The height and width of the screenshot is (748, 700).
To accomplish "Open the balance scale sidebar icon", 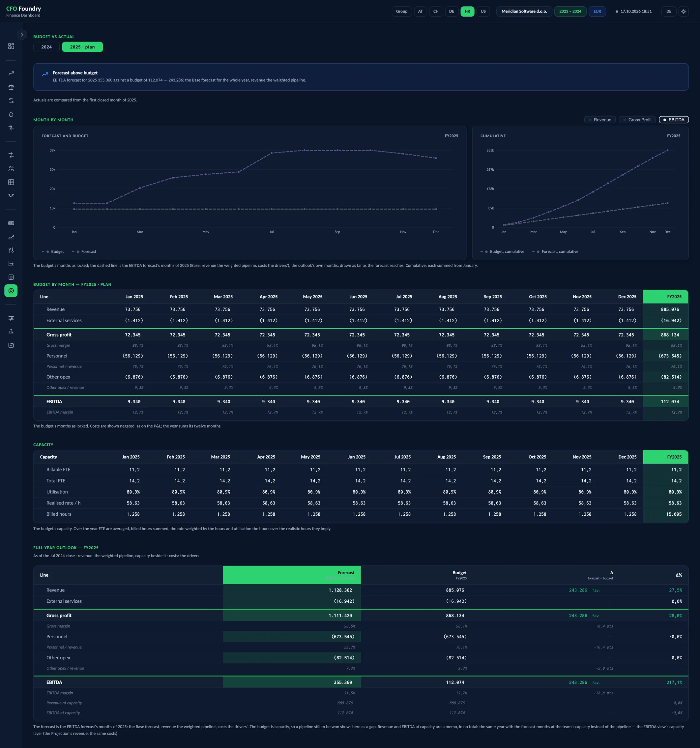I will [x=11, y=87].
